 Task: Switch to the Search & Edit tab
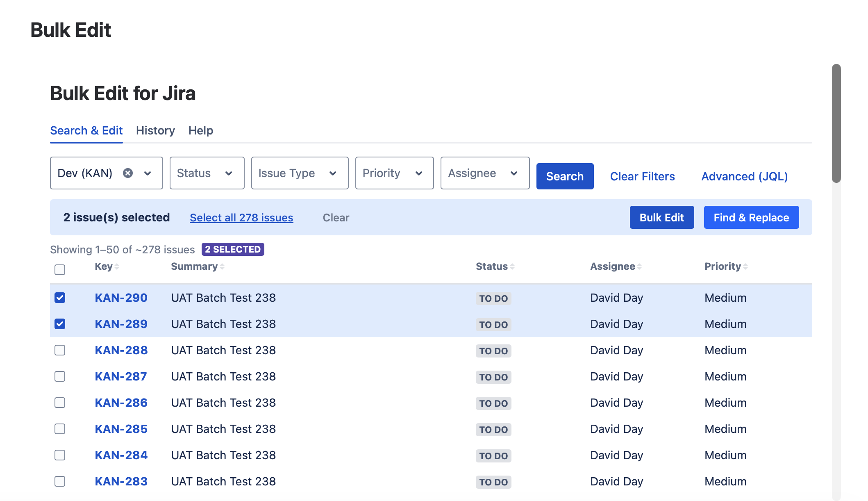[x=86, y=130]
